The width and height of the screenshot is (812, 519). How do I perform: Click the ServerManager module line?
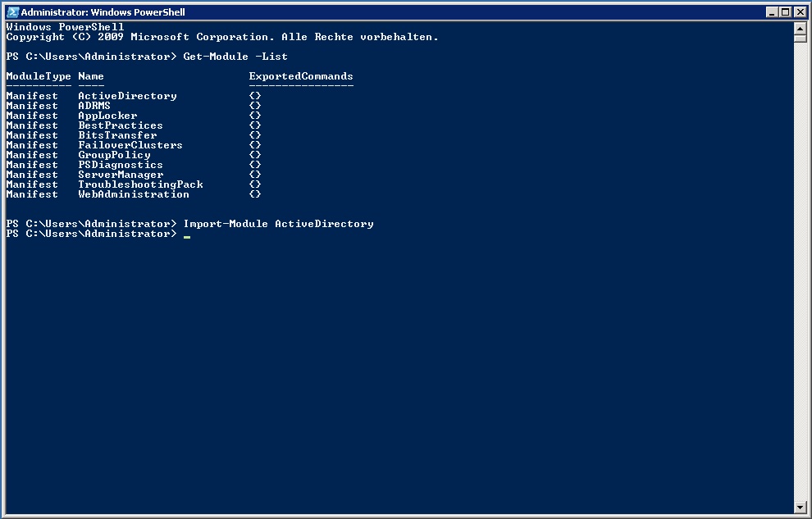point(121,174)
